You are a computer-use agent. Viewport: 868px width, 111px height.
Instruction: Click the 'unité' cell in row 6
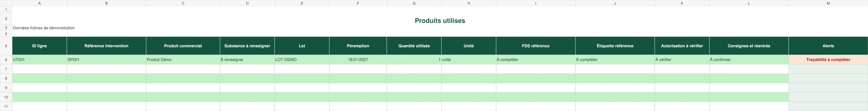click(469, 59)
